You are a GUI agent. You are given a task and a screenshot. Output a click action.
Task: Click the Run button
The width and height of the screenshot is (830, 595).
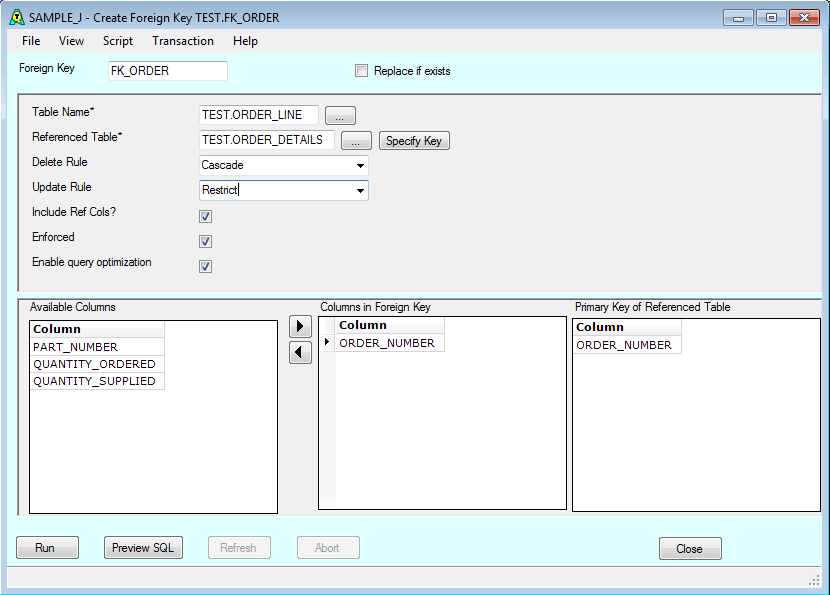click(x=47, y=548)
